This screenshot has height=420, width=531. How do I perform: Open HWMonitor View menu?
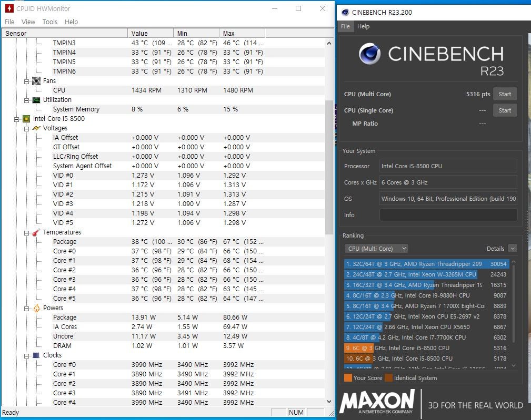point(28,22)
